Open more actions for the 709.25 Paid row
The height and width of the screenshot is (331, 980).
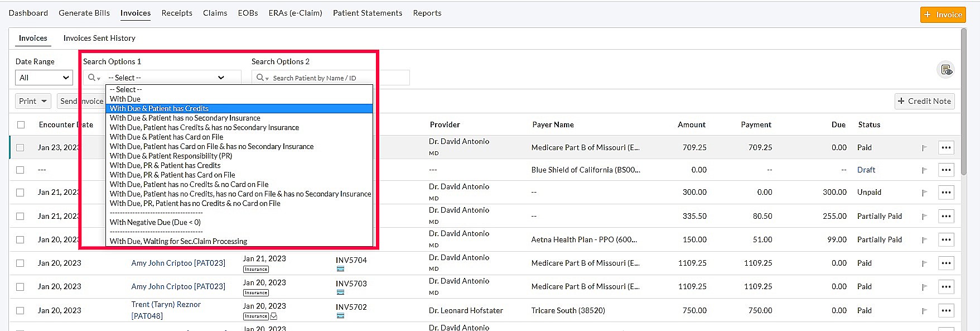point(946,147)
